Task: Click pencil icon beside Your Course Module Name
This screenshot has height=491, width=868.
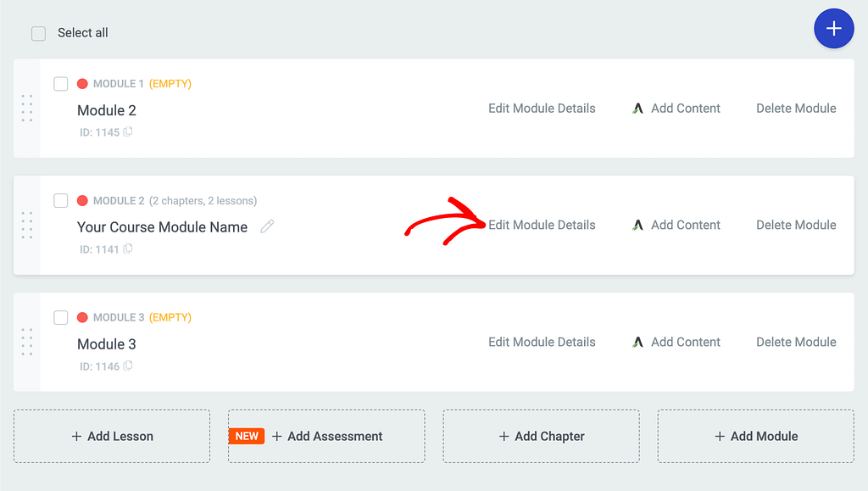Action: [267, 226]
